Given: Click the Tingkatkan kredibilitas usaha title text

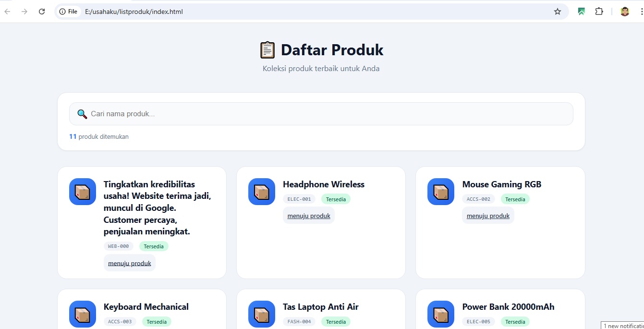Looking at the screenshot, I should coord(158,208).
